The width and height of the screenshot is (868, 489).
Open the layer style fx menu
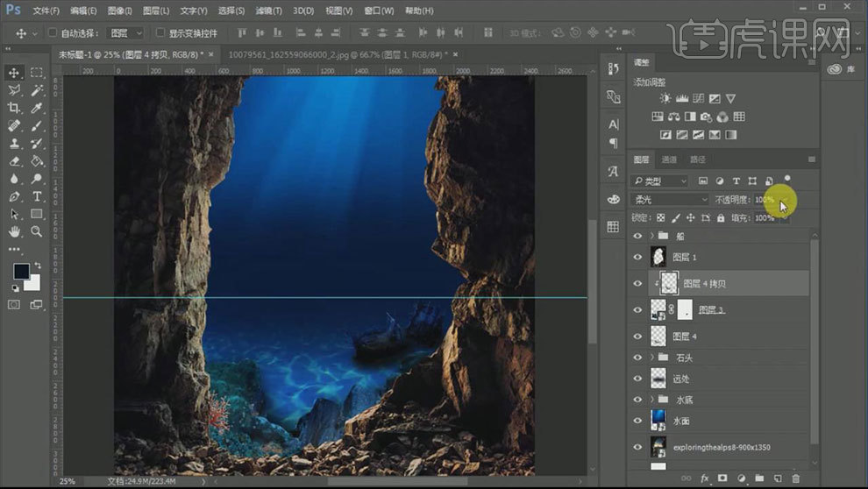(704, 478)
